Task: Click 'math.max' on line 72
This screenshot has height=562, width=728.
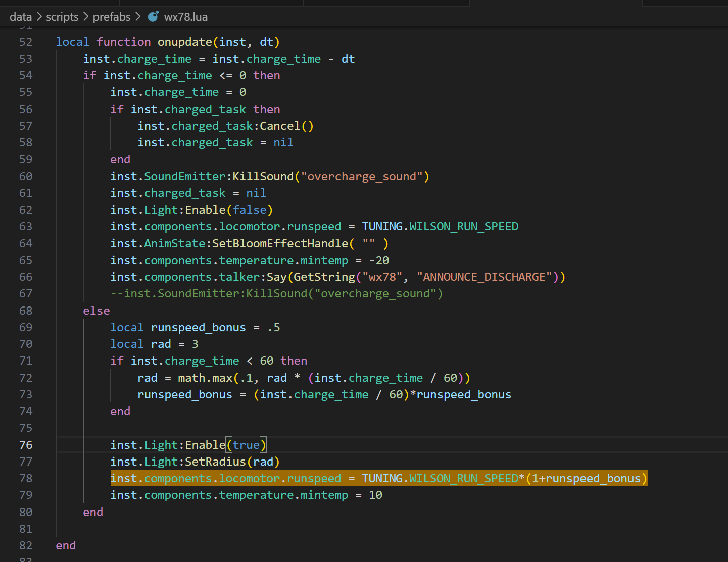Action: (x=205, y=378)
